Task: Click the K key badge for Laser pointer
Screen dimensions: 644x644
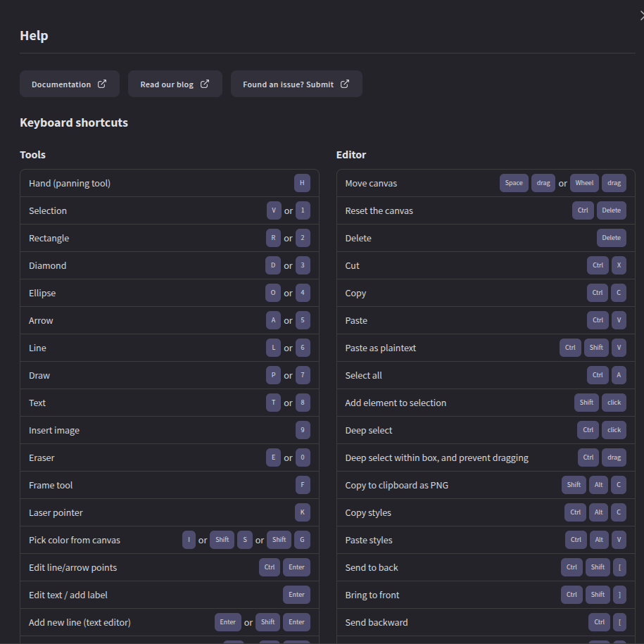Action: [302, 512]
